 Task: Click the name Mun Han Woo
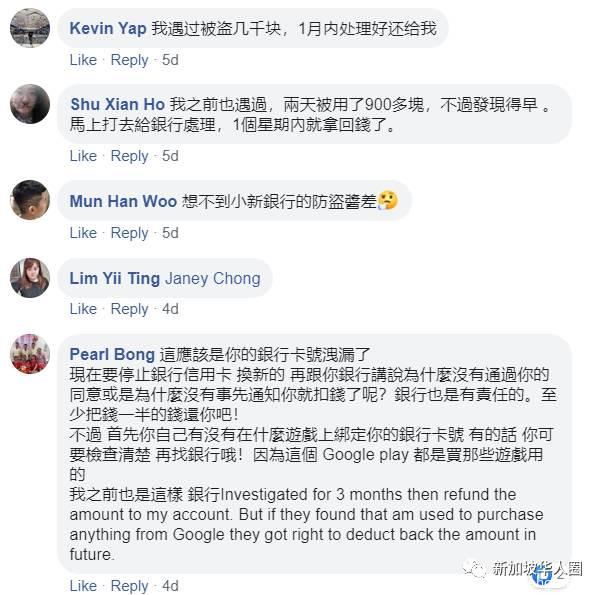(123, 201)
